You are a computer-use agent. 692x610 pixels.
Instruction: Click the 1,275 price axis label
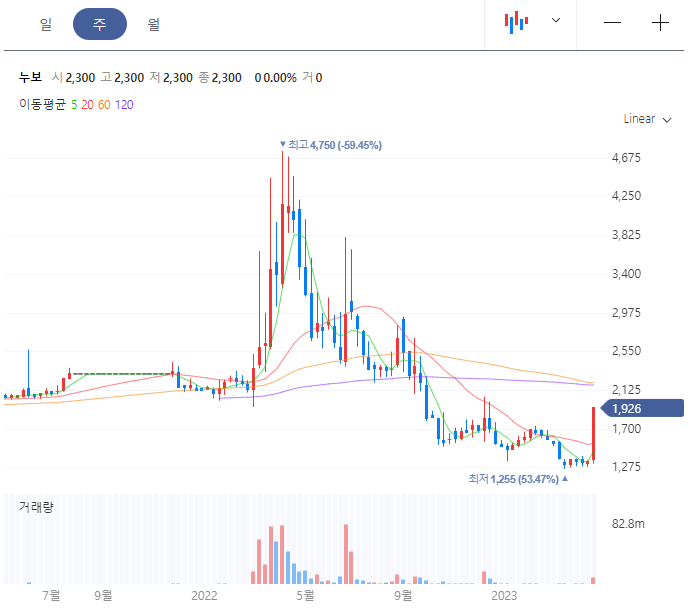pyautogui.click(x=626, y=467)
